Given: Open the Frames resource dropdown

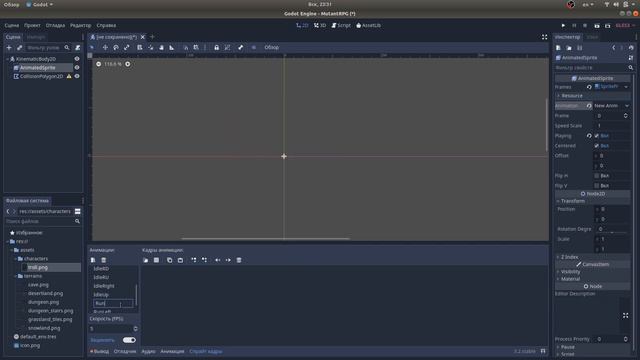Looking at the screenshot, I should (x=626, y=87).
